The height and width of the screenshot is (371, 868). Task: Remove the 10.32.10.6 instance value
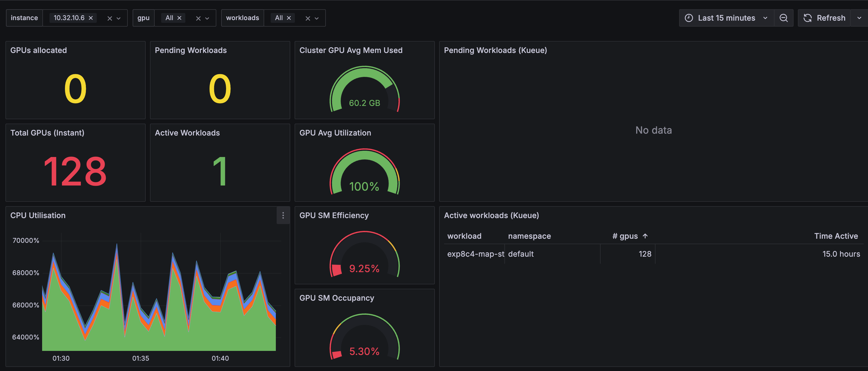pyautogui.click(x=91, y=18)
